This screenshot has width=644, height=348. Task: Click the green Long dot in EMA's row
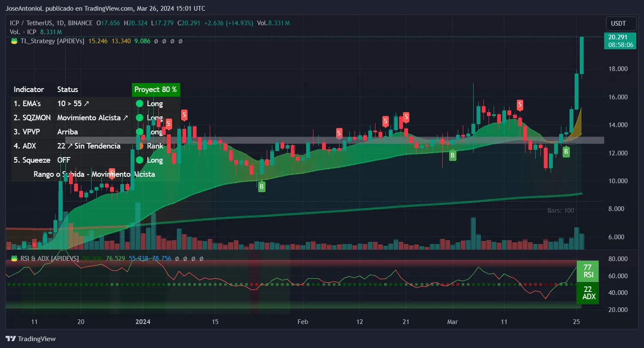pyautogui.click(x=140, y=104)
